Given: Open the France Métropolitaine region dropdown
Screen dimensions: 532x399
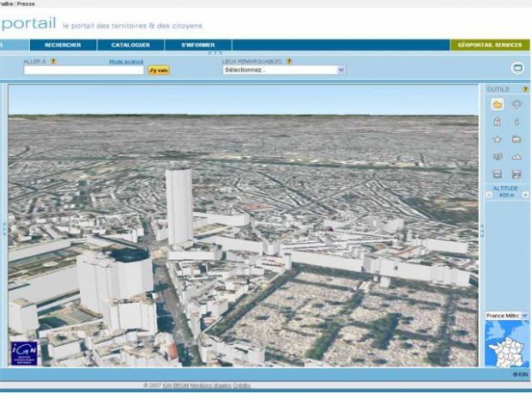Looking at the screenshot, I should pyautogui.click(x=506, y=316).
